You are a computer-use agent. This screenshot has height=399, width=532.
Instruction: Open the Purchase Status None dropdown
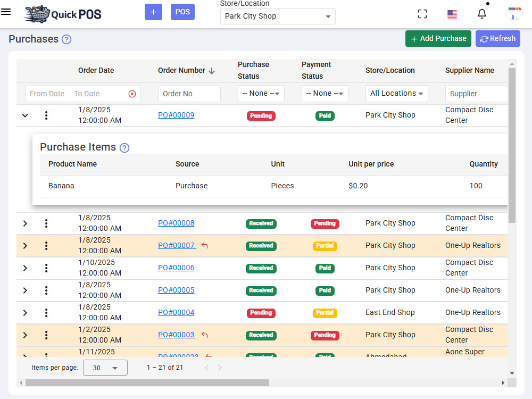point(261,94)
